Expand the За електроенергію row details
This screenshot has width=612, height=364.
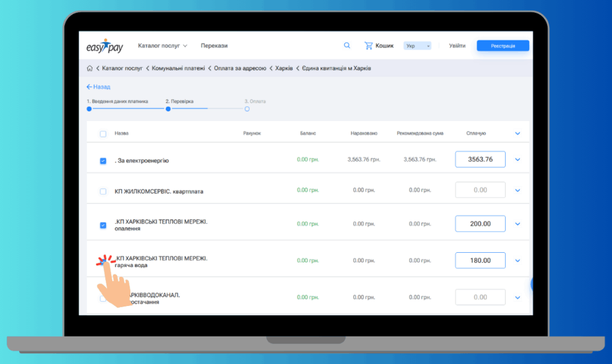pyautogui.click(x=518, y=160)
